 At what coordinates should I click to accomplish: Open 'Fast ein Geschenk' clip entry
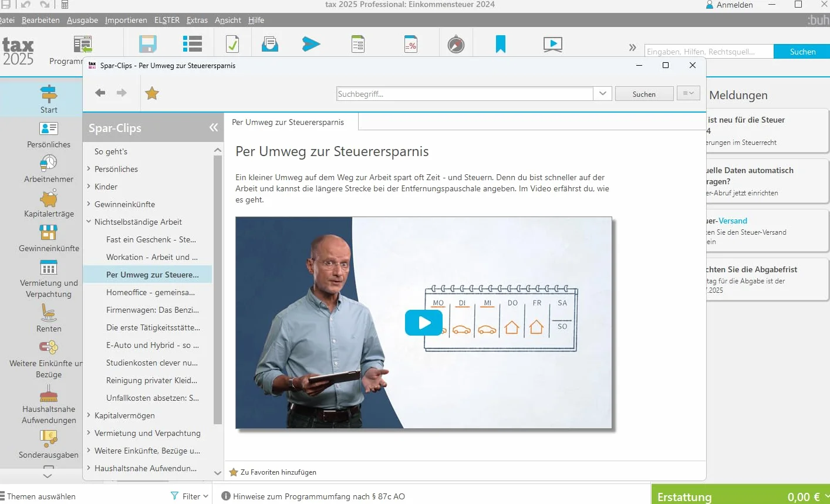151,239
